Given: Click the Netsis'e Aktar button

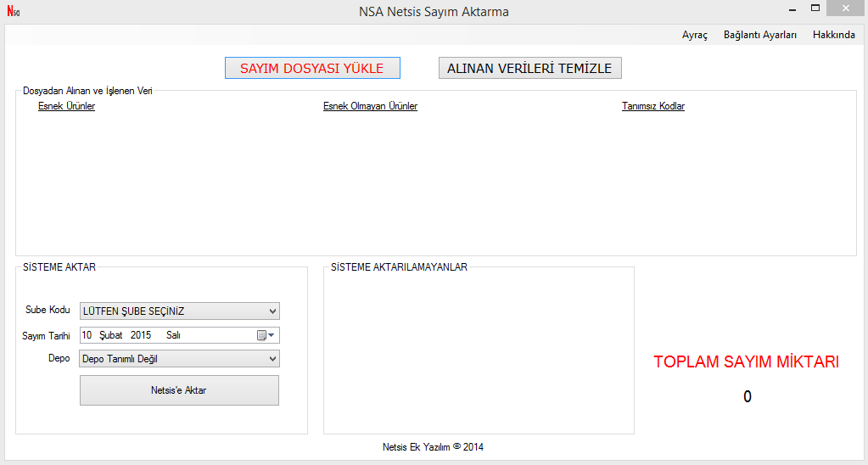Looking at the screenshot, I should click(179, 390).
